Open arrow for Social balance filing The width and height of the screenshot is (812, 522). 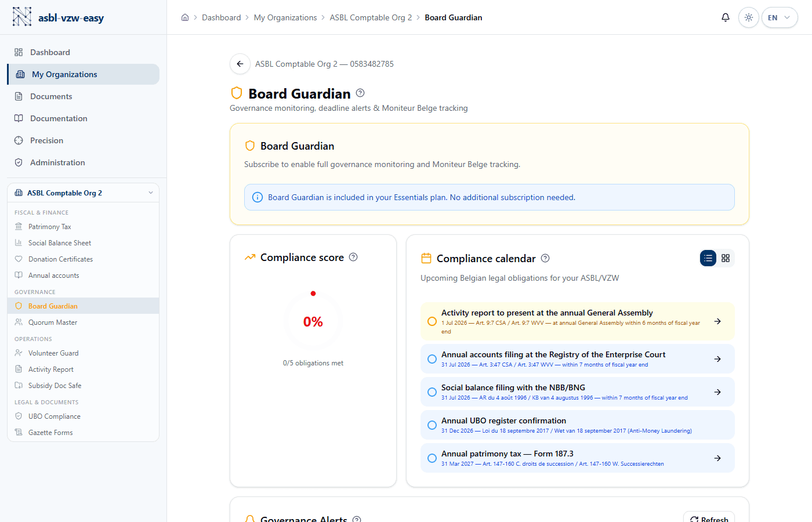[x=717, y=392]
